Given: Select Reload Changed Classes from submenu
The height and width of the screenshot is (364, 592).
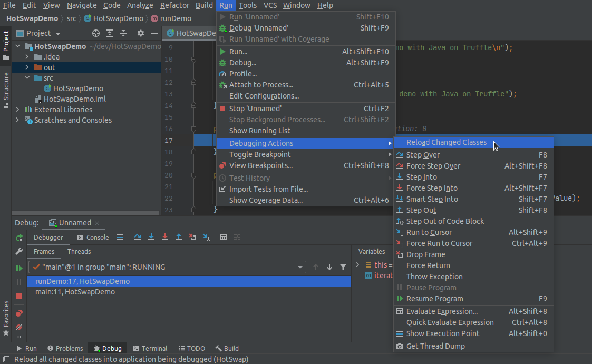Looking at the screenshot, I should pyautogui.click(x=446, y=142).
